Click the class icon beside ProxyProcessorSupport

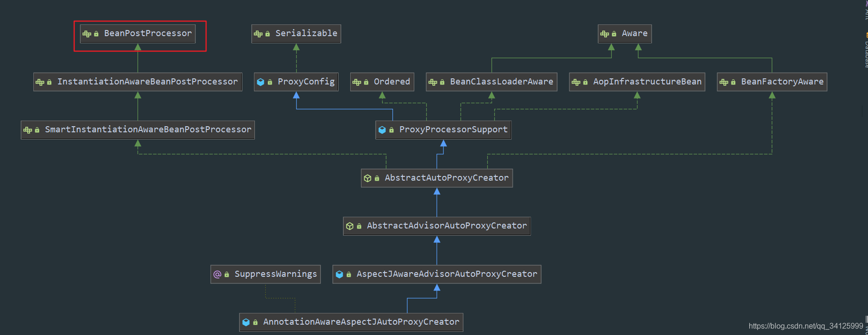click(x=382, y=130)
